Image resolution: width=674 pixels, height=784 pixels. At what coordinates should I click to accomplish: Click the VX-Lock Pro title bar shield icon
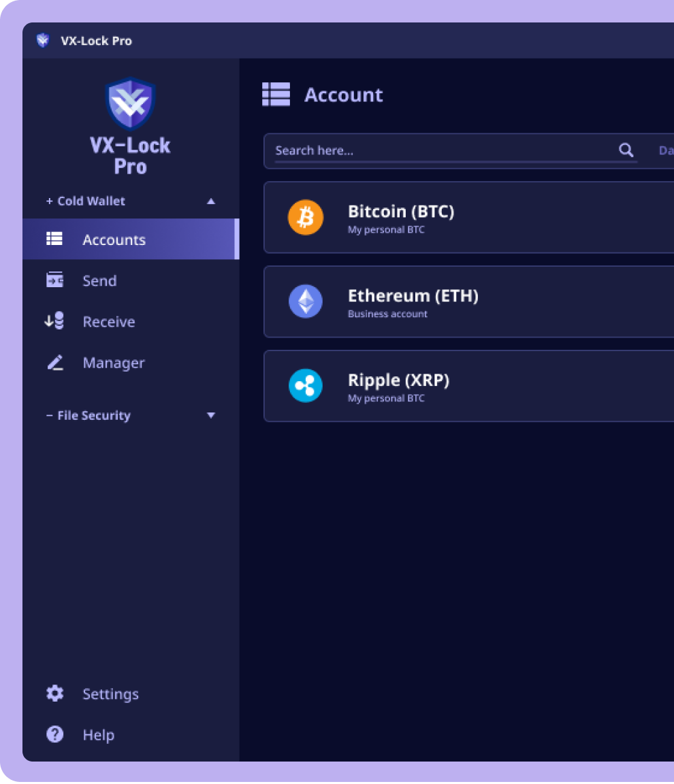click(43, 41)
